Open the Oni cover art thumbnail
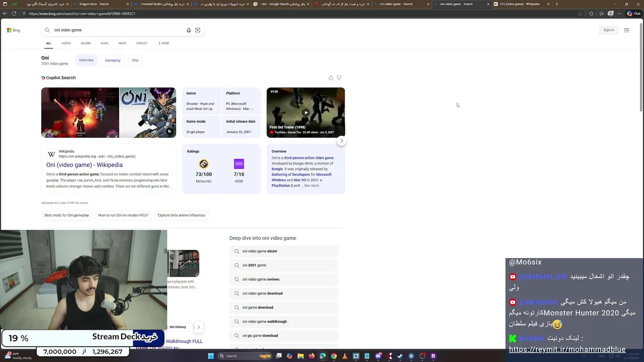Screen dimensions: 644x362 [148, 113]
